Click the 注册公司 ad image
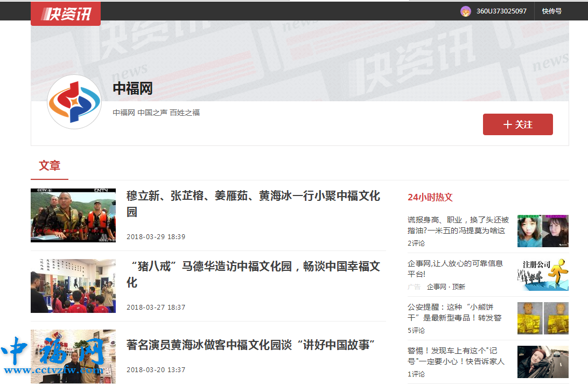 (x=543, y=275)
